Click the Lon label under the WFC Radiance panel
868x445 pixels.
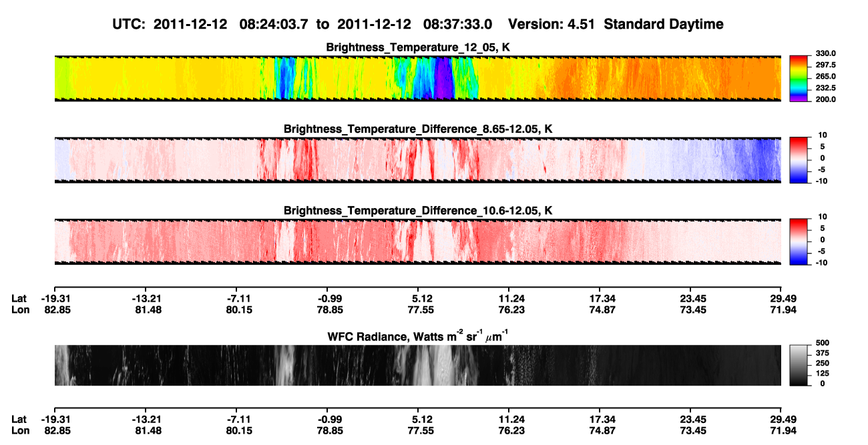[x=19, y=431]
